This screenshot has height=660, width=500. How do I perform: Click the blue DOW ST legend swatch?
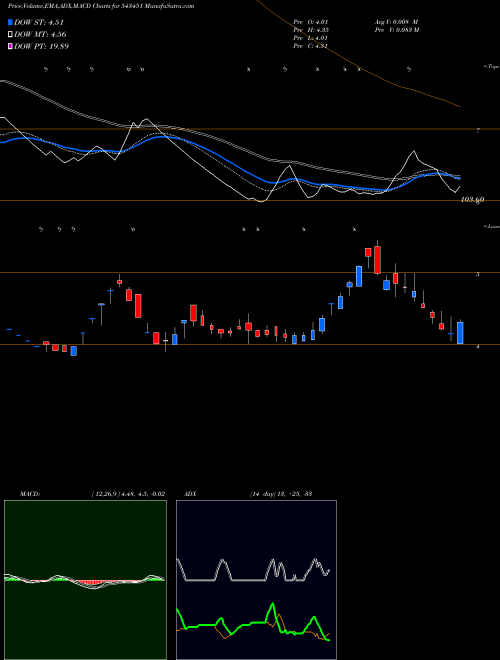point(11,22)
